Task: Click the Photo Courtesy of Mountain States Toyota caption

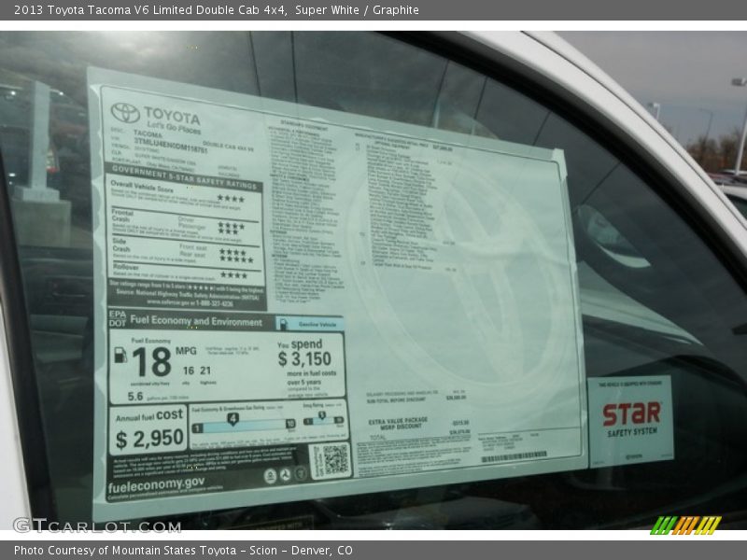Action: click(183, 551)
